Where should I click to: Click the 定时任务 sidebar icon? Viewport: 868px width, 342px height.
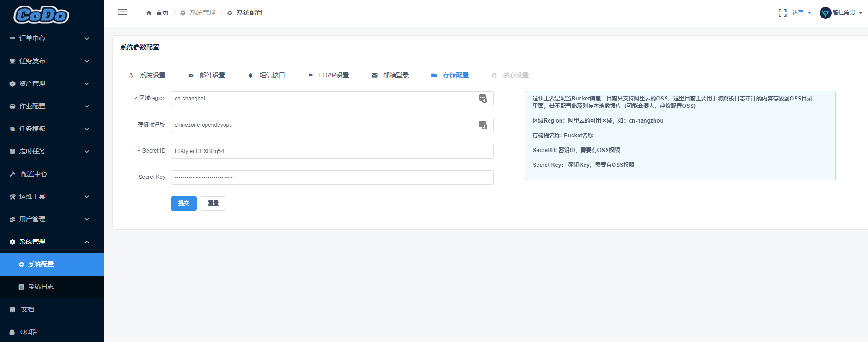[x=12, y=152]
